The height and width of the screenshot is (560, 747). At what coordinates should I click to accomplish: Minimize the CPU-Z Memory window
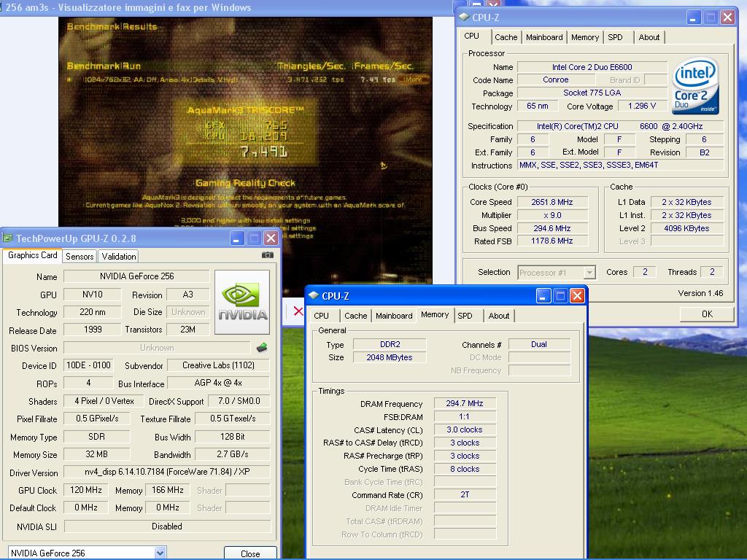coord(543,296)
